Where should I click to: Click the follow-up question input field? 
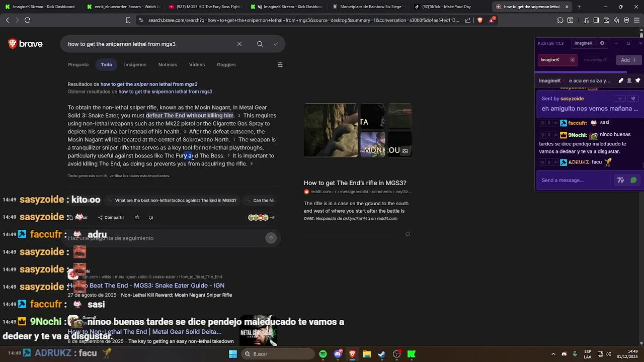click(x=166, y=238)
